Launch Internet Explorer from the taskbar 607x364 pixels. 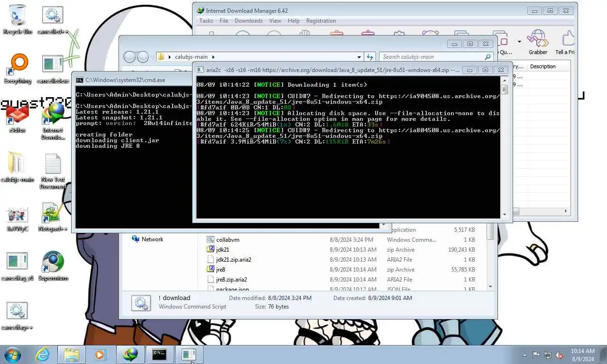[43, 354]
